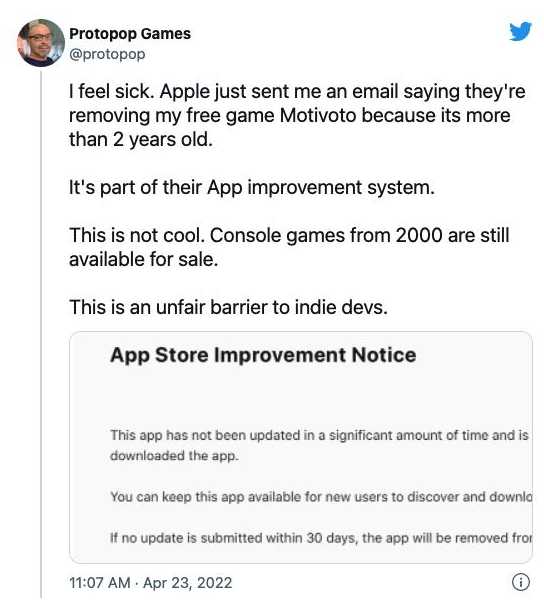Click the vertical thread line below avatar
Image resolution: width=544 pixels, height=615 pixels.
41,333
